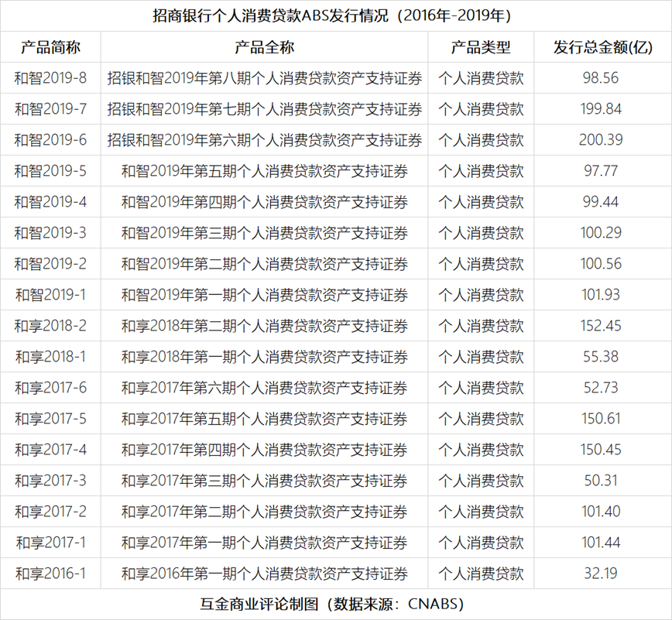Click the 和智2019-7 row label
Viewport: 672px width, 620px height.
click(49, 108)
